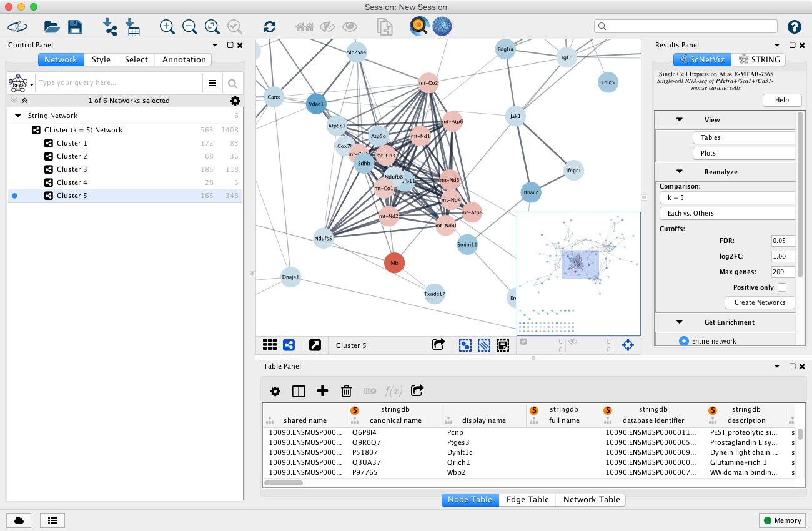The width and height of the screenshot is (812, 531).
Task: Export the current network view image
Action: tap(438, 345)
